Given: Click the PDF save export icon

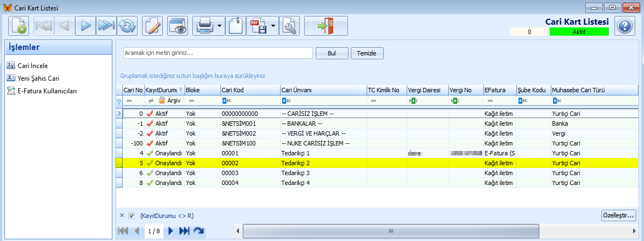Looking at the screenshot, I should click(258, 26).
